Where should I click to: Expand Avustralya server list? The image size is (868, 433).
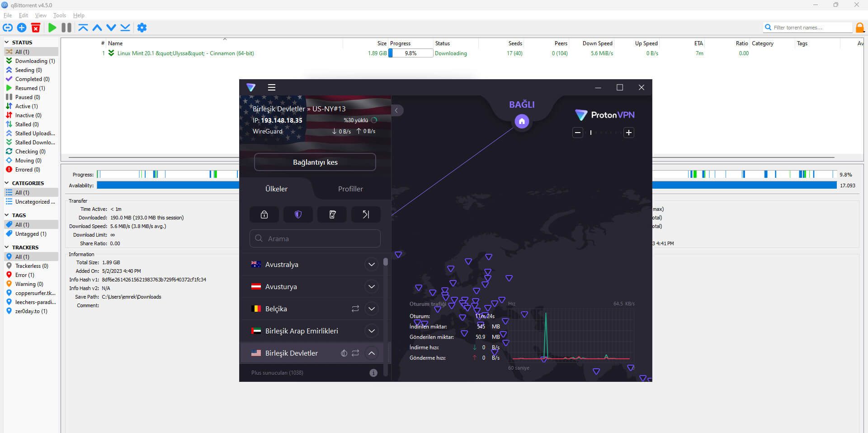[x=372, y=264]
